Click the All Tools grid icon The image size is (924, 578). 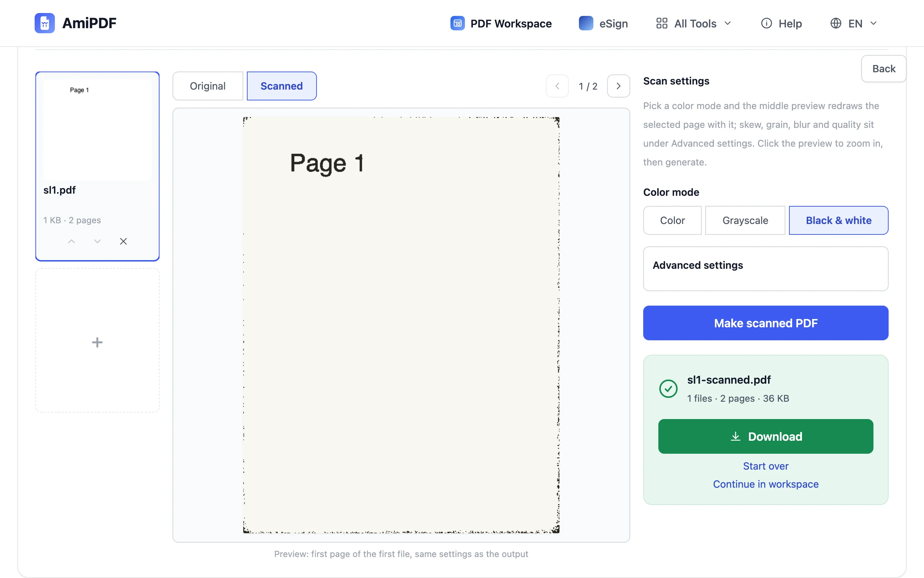pyautogui.click(x=662, y=23)
